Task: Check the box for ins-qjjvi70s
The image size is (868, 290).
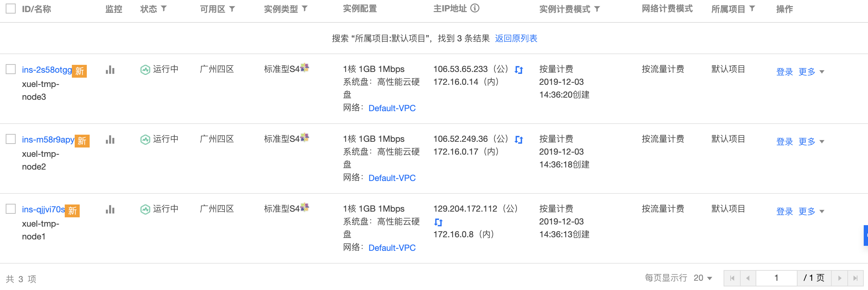Action: [x=11, y=209]
